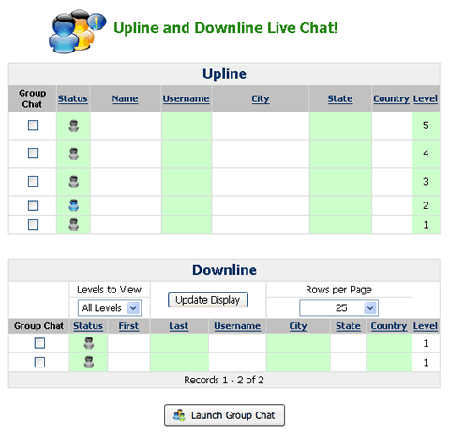Click the 'Levels to View' label
This screenshot has height=434, width=450.
pyautogui.click(x=110, y=289)
